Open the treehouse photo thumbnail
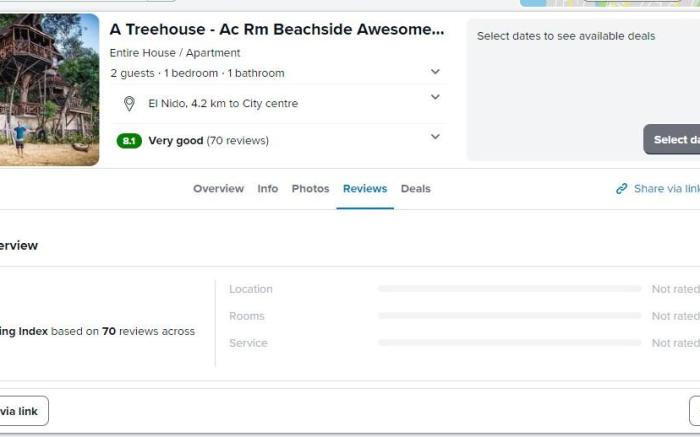Image resolution: width=700 pixels, height=437 pixels. coord(49,90)
